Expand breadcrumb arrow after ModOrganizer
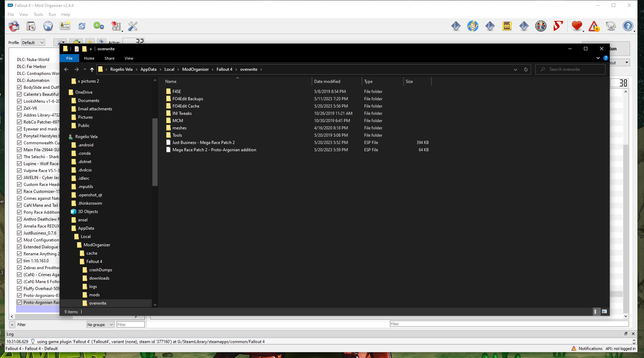The height and width of the screenshot is (358, 644). [212, 69]
